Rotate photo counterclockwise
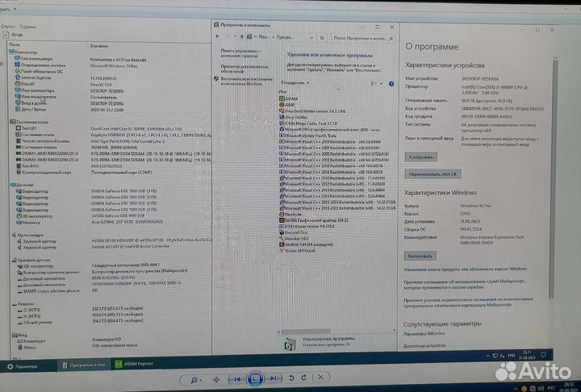 291,377
